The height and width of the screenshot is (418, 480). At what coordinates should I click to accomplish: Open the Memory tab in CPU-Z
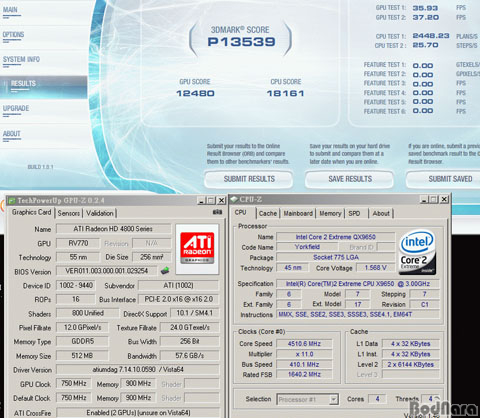330,214
